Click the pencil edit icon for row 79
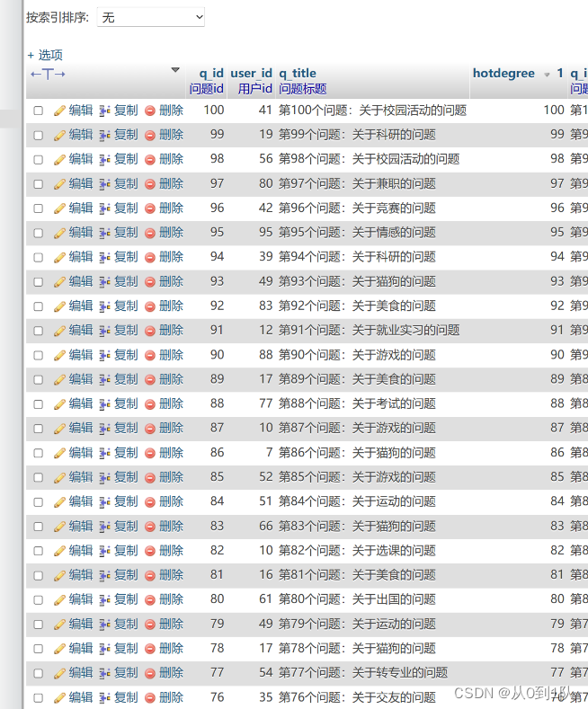Image resolution: width=588 pixels, height=709 pixels. [59, 625]
